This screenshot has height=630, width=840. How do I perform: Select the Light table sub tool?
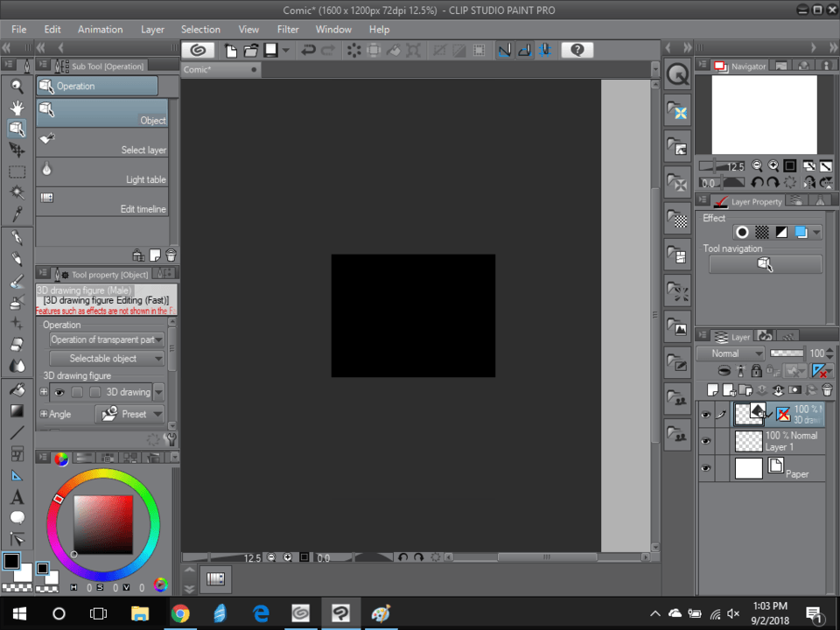tap(101, 172)
